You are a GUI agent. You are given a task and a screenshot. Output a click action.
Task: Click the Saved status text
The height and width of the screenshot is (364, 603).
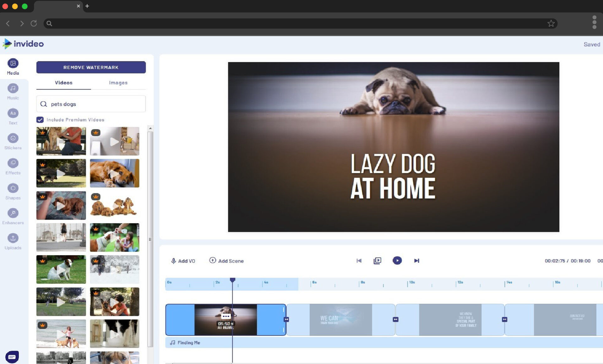point(592,44)
